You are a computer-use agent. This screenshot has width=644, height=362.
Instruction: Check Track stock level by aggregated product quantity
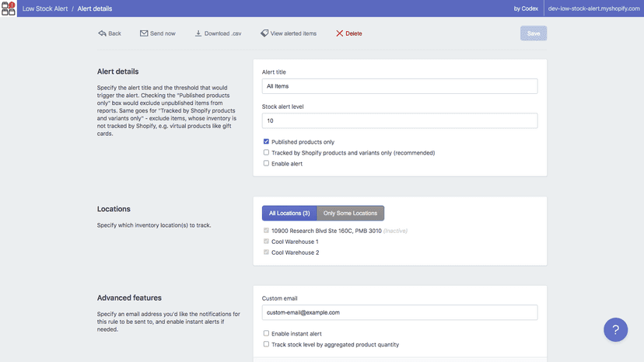pyautogui.click(x=266, y=344)
